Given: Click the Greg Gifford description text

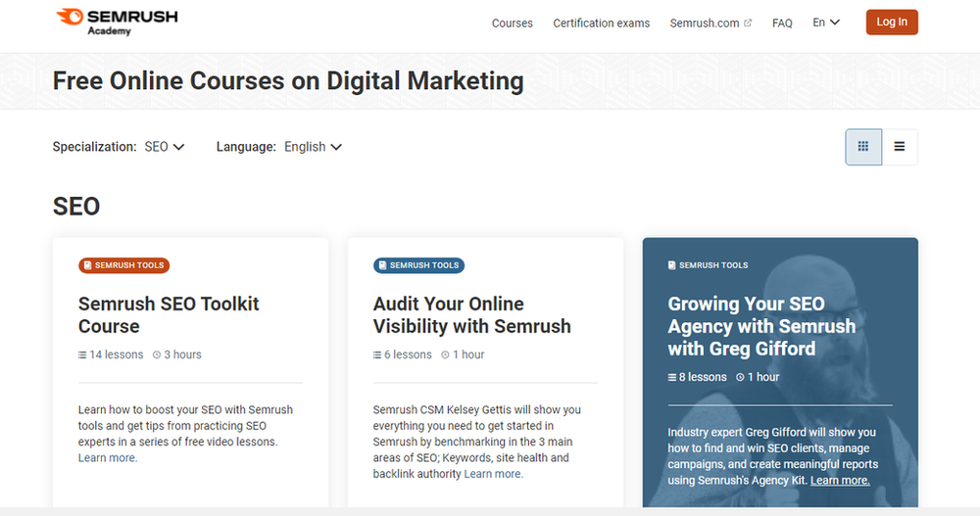Looking at the screenshot, I should [x=772, y=456].
